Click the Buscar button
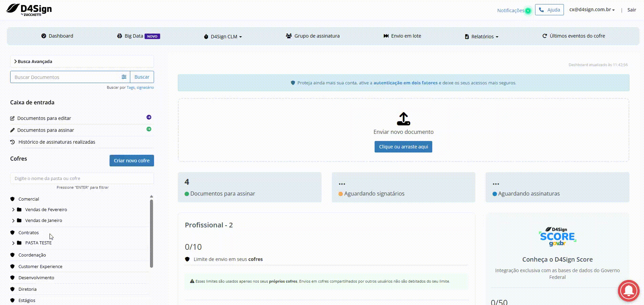This screenshot has height=305, width=644. 142,77
